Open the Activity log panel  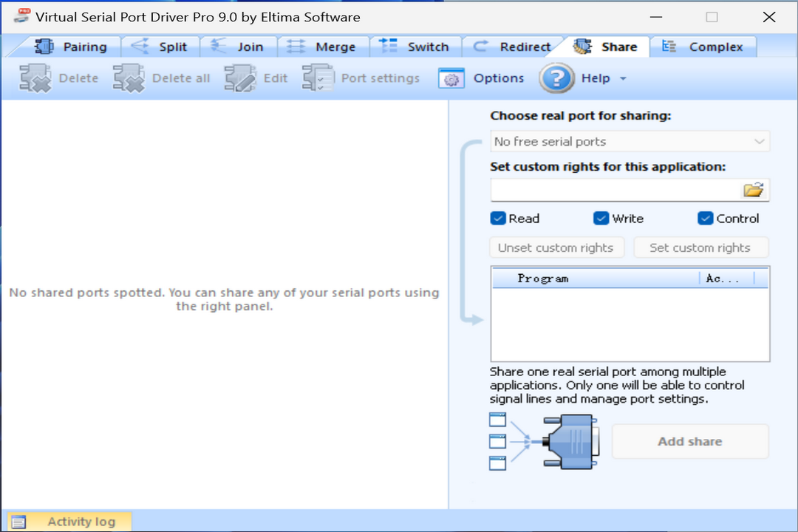68,521
